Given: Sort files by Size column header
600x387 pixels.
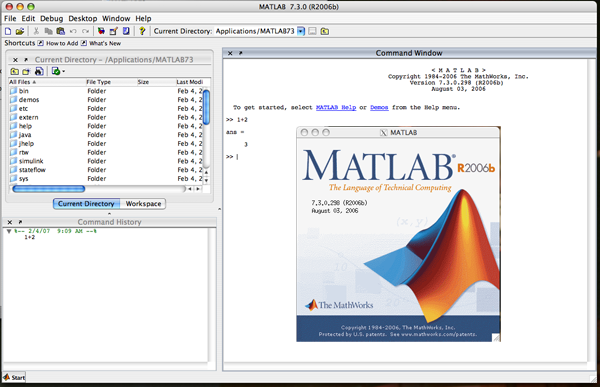Looking at the screenshot, I should point(156,82).
